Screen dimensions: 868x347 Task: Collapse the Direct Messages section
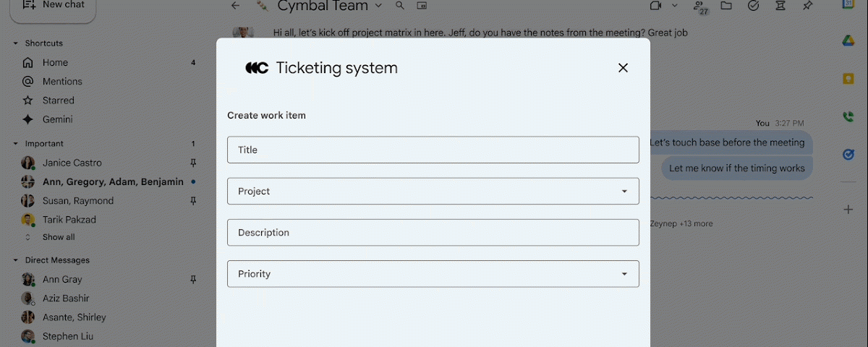(16, 260)
